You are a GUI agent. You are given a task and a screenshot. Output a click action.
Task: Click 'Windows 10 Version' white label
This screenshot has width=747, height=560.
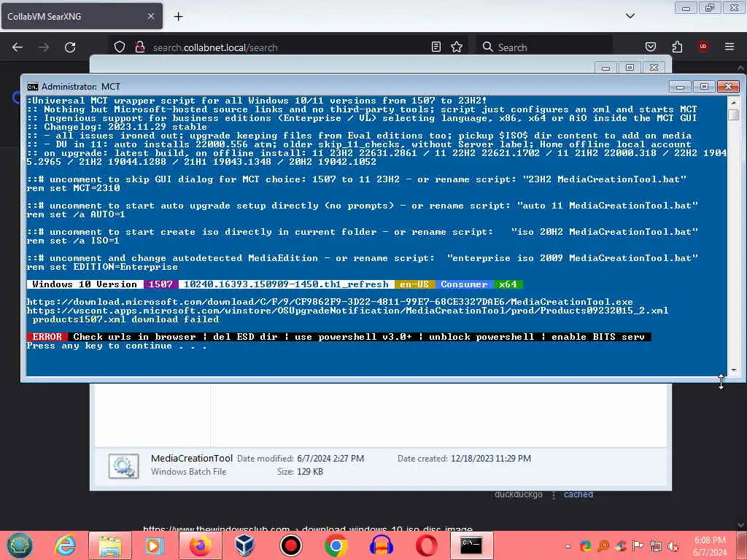pos(85,284)
